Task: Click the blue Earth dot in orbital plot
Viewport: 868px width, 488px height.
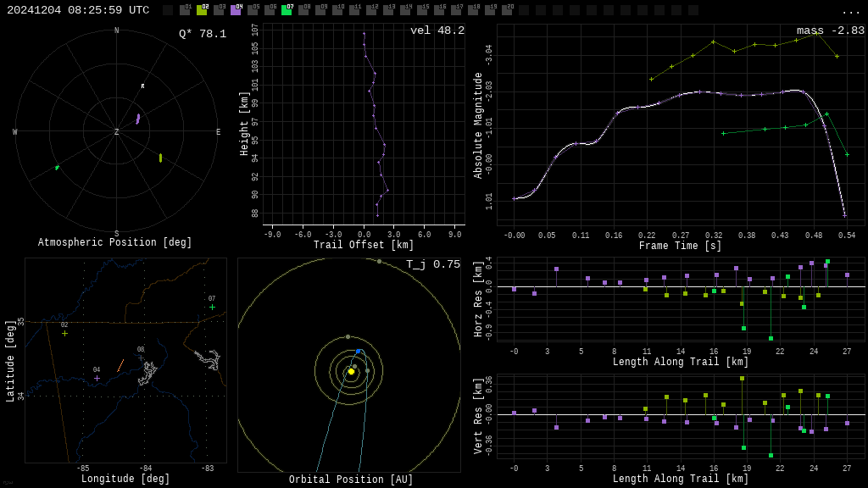Action: pos(359,352)
